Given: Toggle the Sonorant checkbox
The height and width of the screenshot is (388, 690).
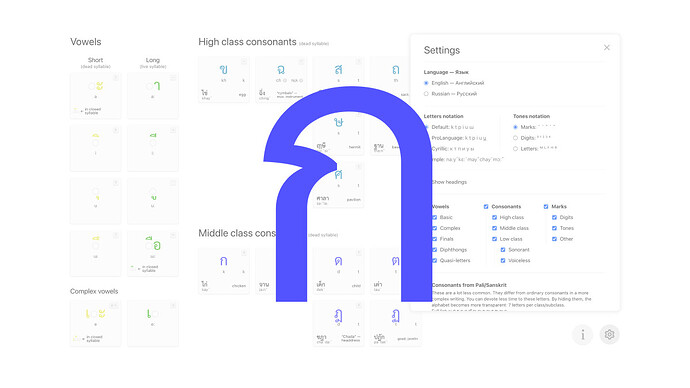Looking at the screenshot, I should pyautogui.click(x=503, y=250).
